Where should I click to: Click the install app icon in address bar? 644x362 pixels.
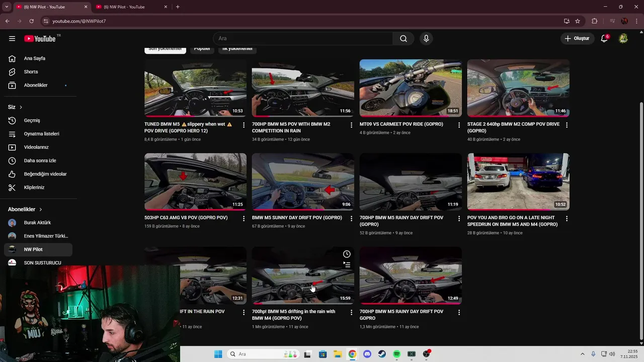coord(567,21)
